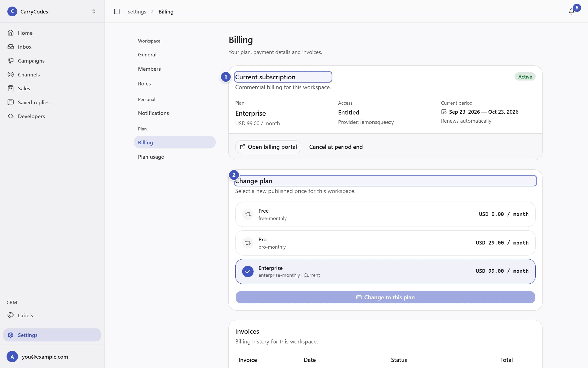
Task: Click the user avatar next to you@example.com
Action: pyautogui.click(x=12, y=357)
